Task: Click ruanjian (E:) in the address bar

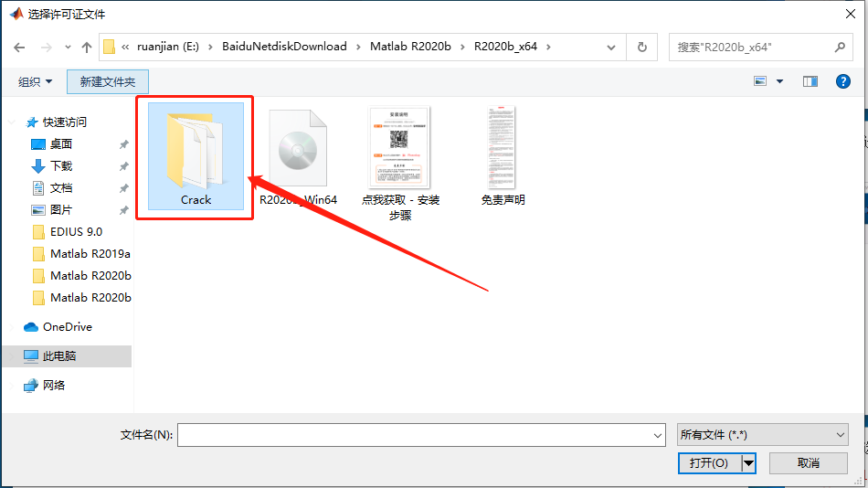Action: 168,47
